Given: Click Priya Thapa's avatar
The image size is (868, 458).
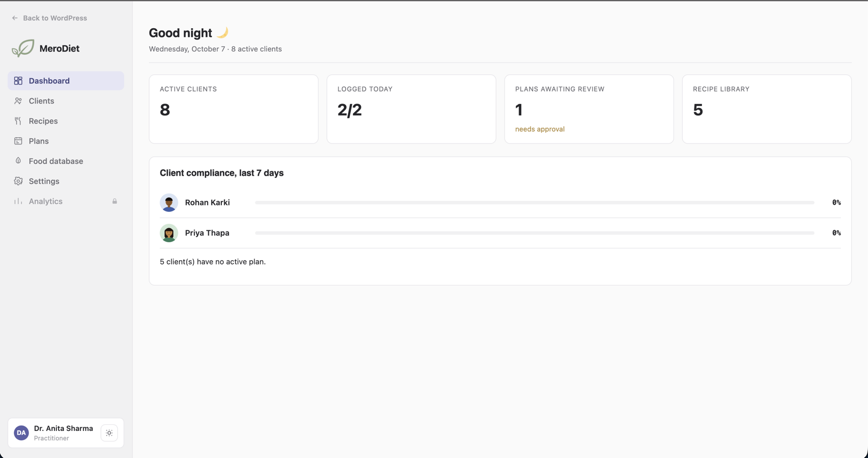Looking at the screenshot, I should coord(169,233).
